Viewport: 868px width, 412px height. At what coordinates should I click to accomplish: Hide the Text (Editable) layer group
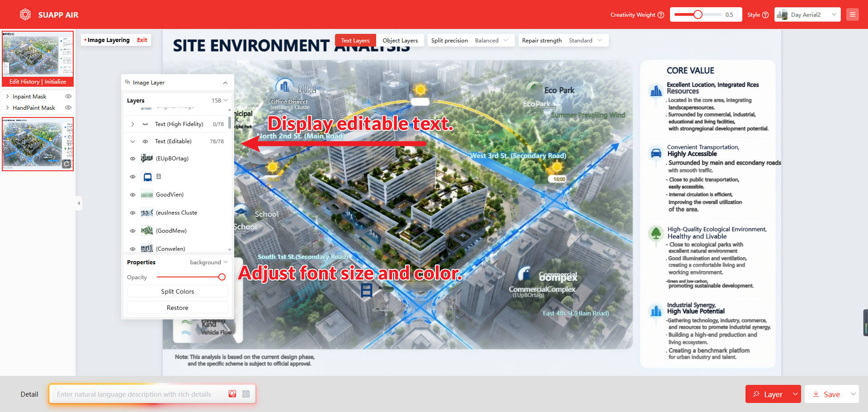pos(145,141)
